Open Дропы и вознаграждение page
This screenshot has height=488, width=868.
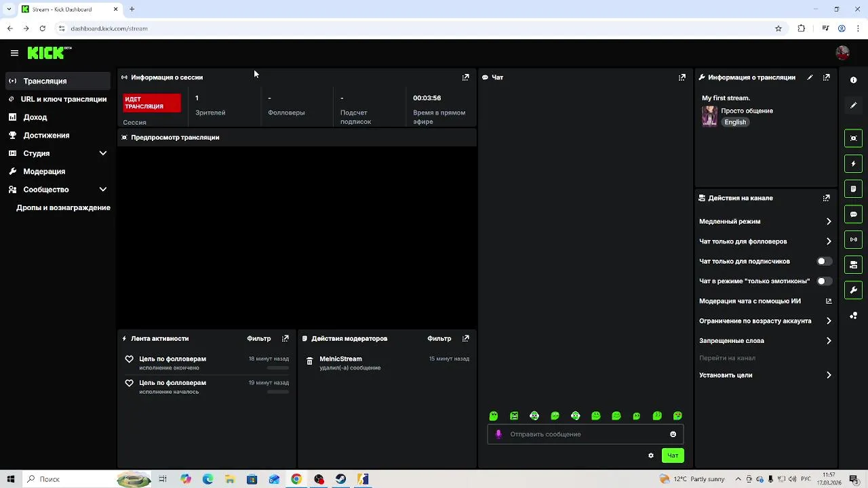tap(63, 207)
